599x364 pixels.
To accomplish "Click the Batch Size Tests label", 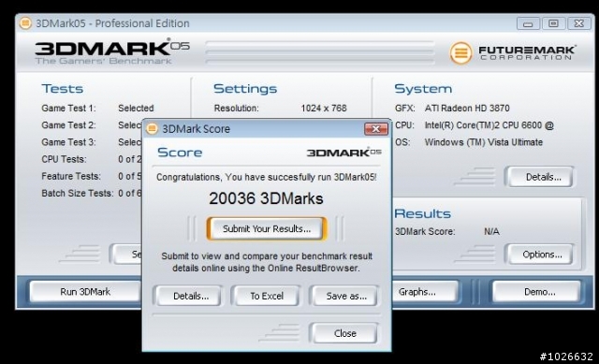I will tap(77, 194).
